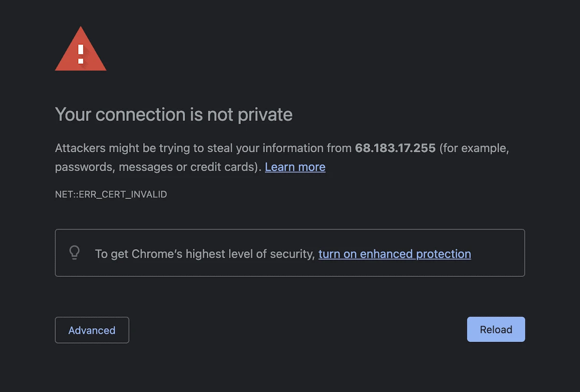The image size is (580, 392).
Task: Click the "Your connection is not private" heading
Action: pos(174,115)
